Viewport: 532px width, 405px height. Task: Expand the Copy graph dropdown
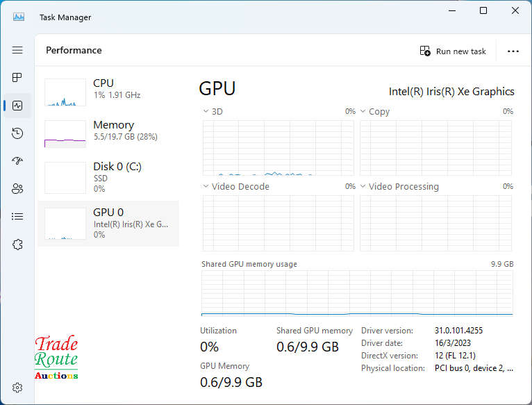point(363,111)
